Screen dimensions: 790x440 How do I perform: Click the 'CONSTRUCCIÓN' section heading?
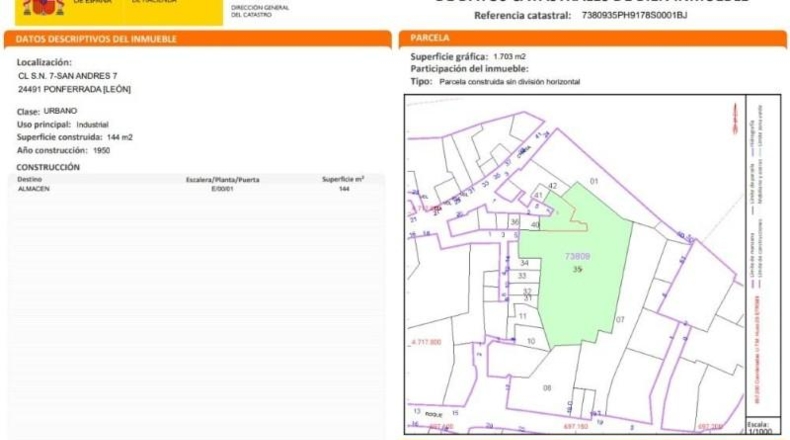(x=48, y=167)
